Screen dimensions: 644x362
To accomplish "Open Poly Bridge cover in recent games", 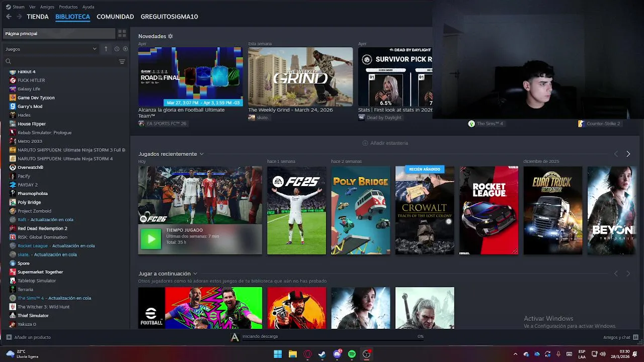I will coord(360,210).
